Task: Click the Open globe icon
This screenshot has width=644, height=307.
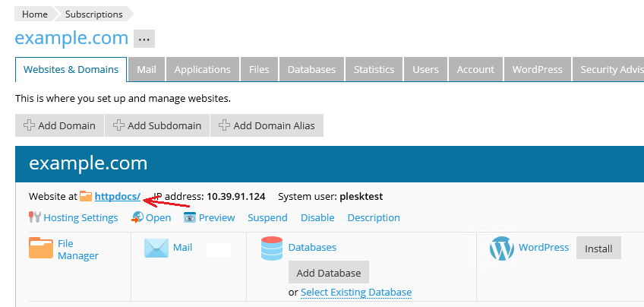Action: point(137,217)
